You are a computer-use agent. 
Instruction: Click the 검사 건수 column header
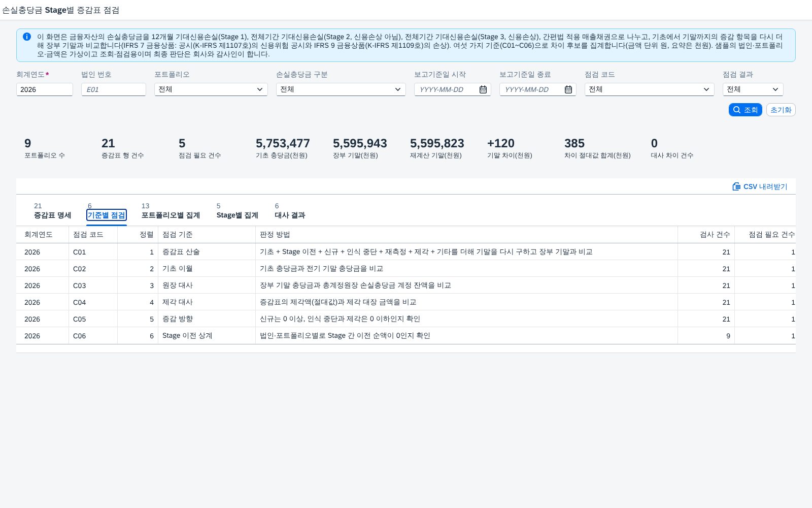pyautogui.click(x=706, y=234)
